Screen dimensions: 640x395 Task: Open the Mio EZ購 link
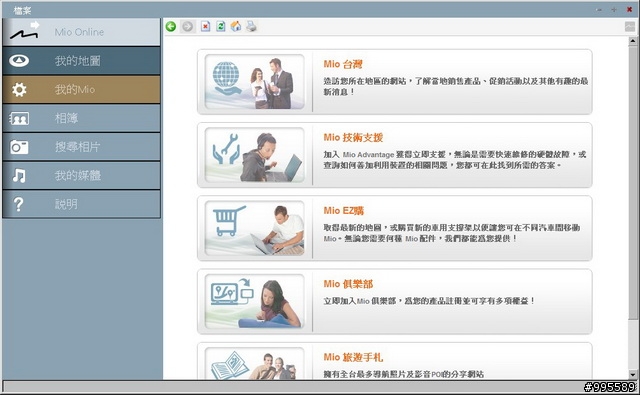pyautogui.click(x=344, y=211)
